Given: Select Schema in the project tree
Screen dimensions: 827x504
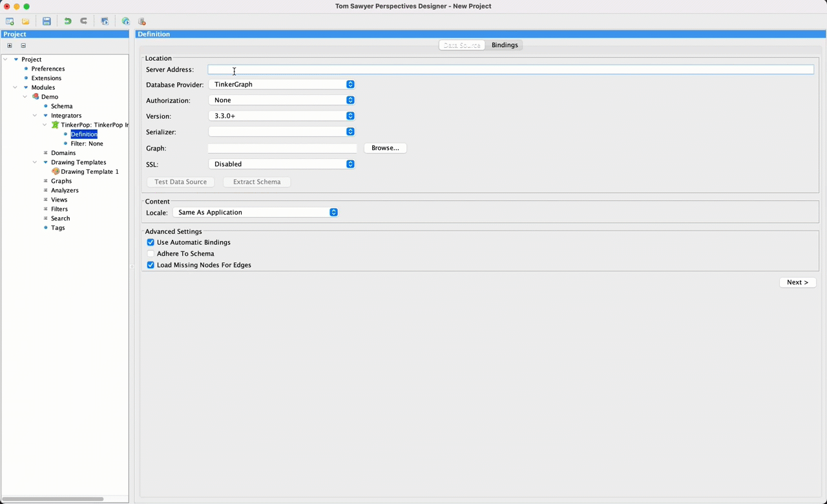Looking at the screenshot, I should pos(62,107).
